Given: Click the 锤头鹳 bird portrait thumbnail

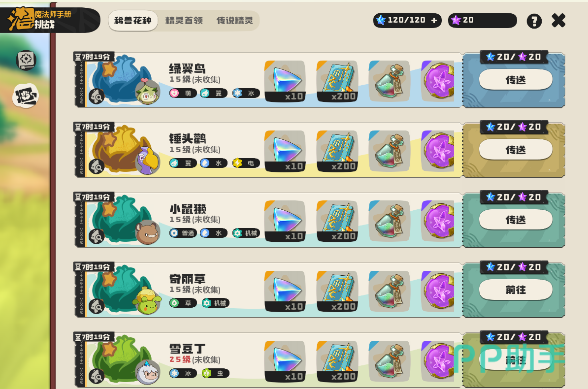Looking at the screenshot, I should 148,162.
